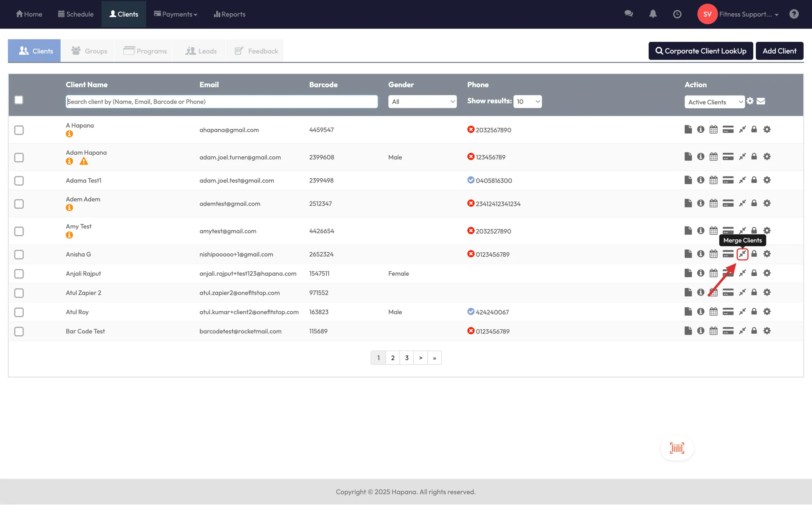Tick the checkbox for Adam Hapana
This screenshot has height=505, width=812.
pos(19,157)
